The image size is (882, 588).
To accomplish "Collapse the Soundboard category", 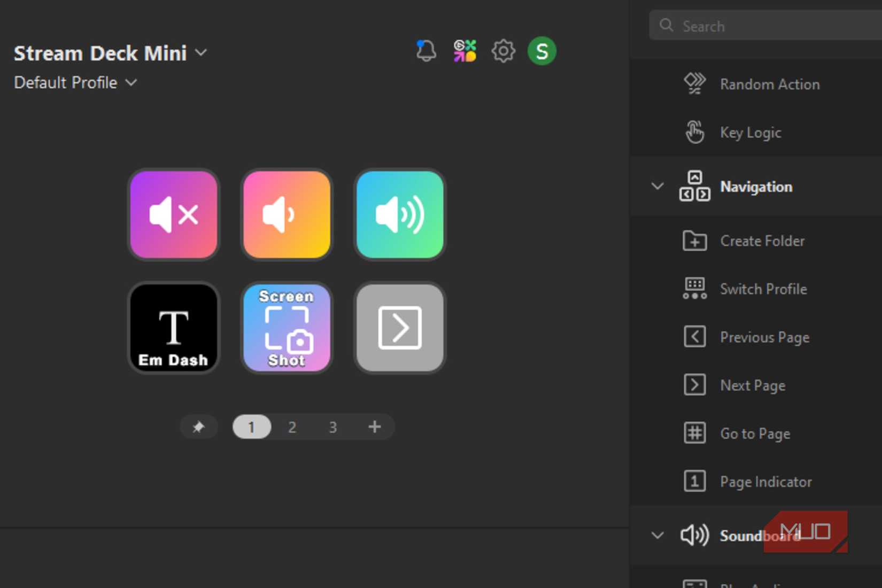I will 657,535.
